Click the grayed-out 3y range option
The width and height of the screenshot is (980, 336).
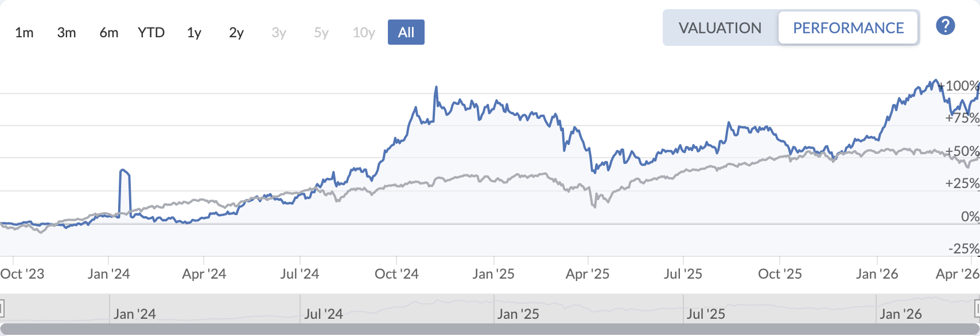pyautogui.click(x=278, y=33)
